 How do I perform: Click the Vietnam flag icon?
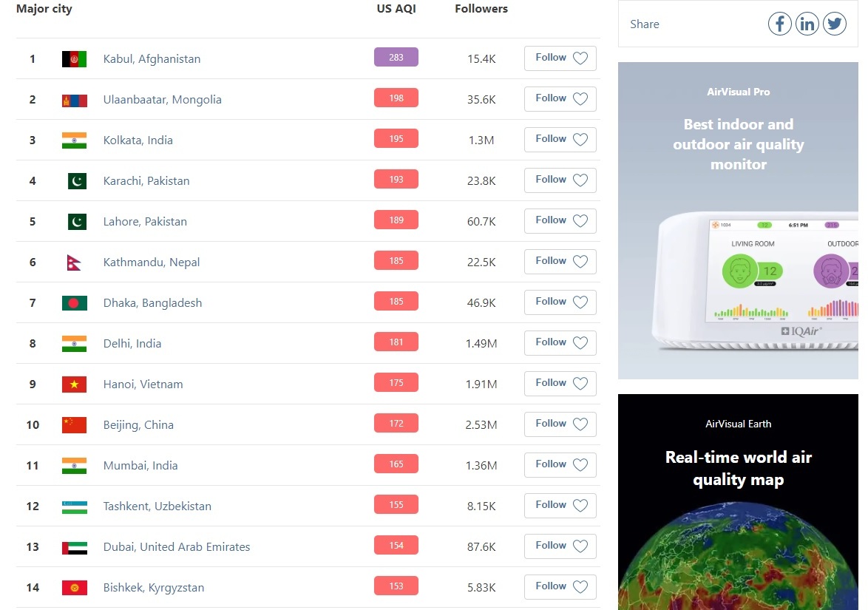[x=74, y=384]
